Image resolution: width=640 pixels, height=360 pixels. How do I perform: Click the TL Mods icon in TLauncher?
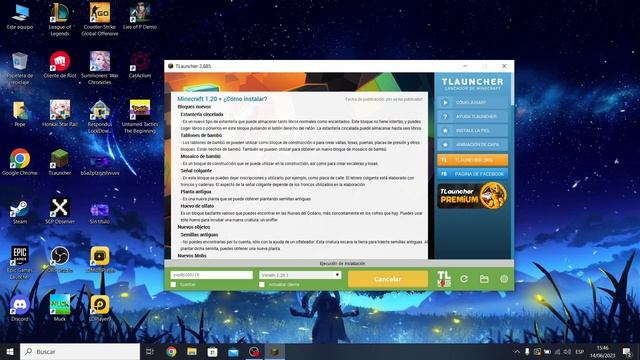pos(444,279)
